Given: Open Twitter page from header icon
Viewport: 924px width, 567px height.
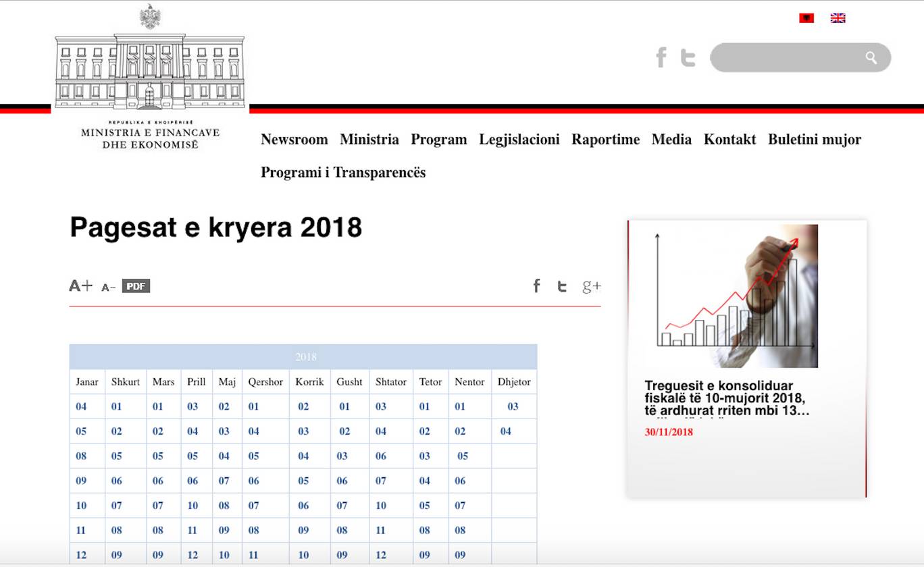Looking at the screenshot, I should click(x=688, y=58).
